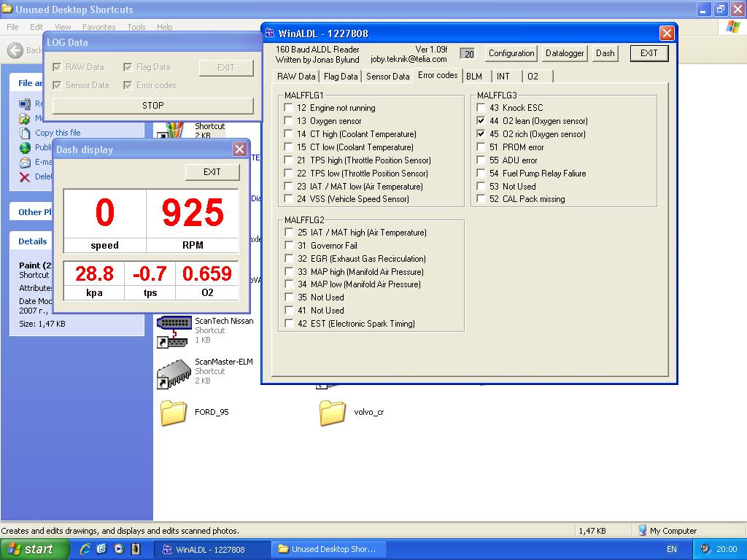
Task: Go Back in the Explorer window
Action: click(x=15, y=50)
